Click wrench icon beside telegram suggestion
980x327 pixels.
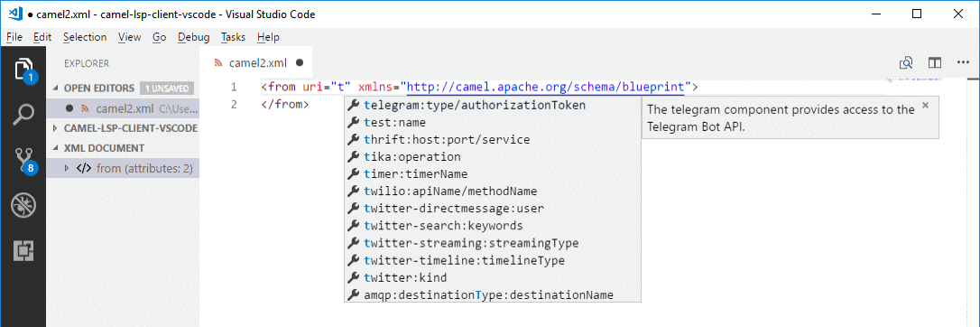click(353, 105)
